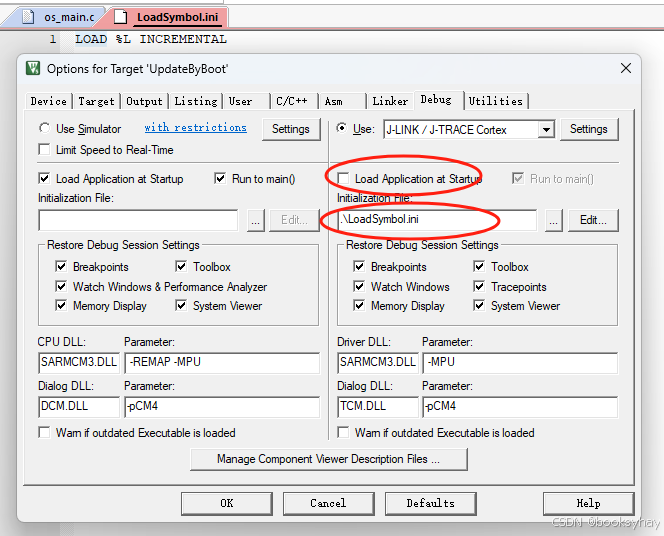Screen dimensions: 664x536
Task: Close the Options for Target dialog
Action: coord(626,68)
